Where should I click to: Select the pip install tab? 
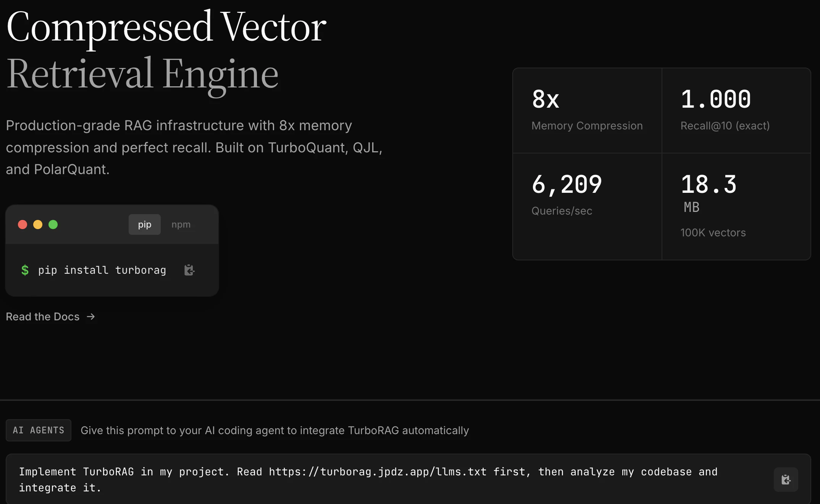click(x=145, y=225)
